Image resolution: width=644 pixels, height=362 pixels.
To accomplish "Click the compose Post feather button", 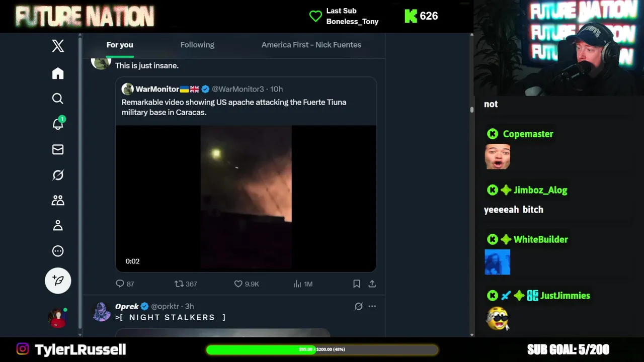I will coord(58,281).
